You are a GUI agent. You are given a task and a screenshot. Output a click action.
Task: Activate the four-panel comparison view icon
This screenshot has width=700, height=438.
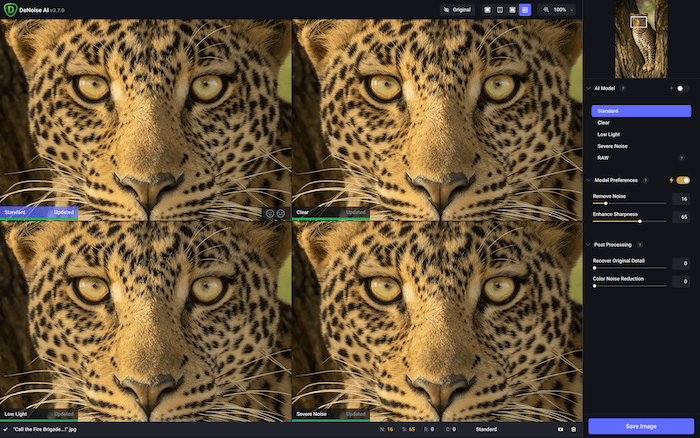click(525, 9)
